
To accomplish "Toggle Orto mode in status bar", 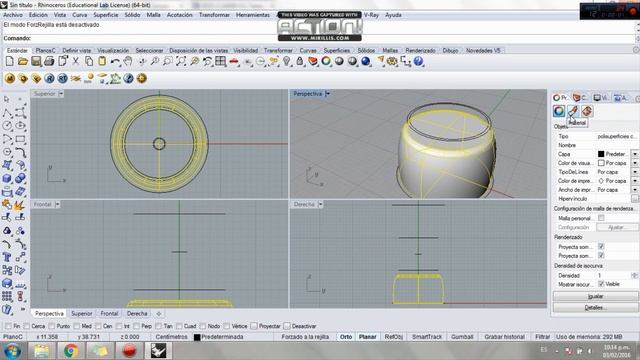I will 346,337.
